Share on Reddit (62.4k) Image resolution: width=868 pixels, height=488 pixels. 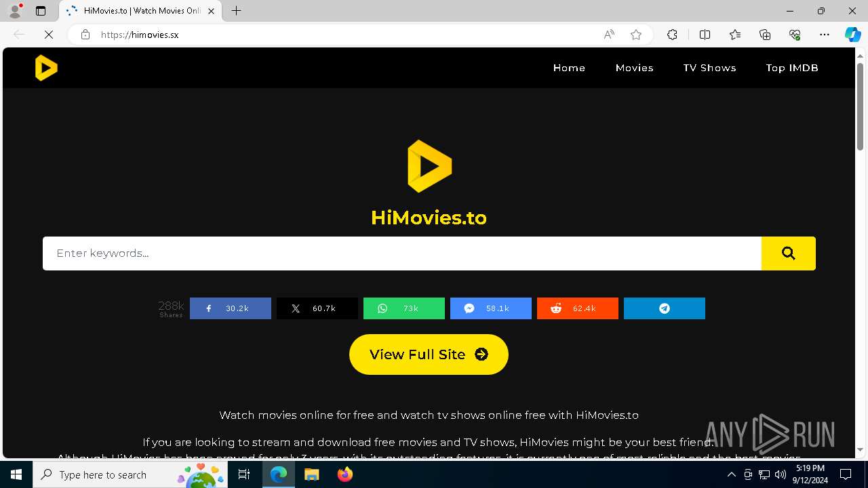pyautogui.click(x=578, y=308)
